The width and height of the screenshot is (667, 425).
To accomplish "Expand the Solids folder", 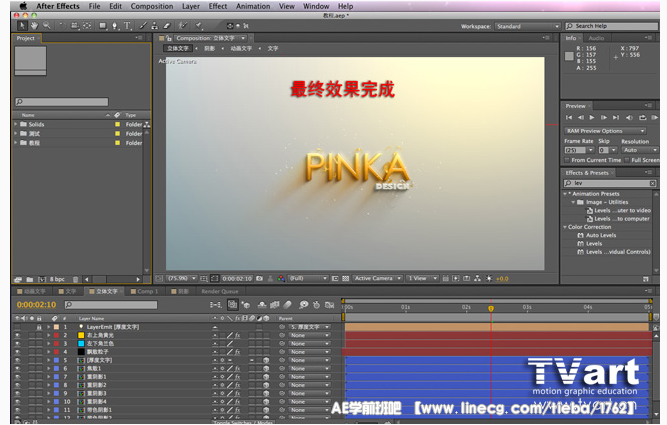I will pyautogui.click(x=15, y=124).
